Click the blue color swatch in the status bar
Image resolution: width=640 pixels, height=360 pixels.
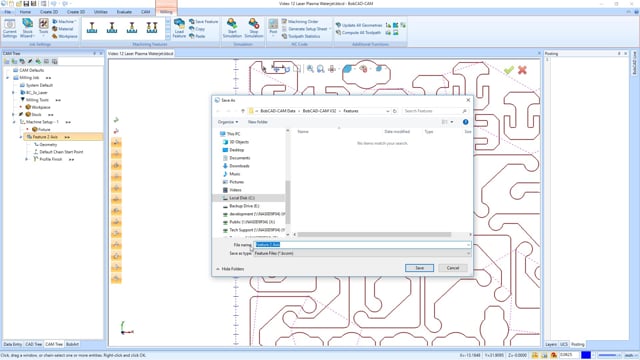click(586, 355)
